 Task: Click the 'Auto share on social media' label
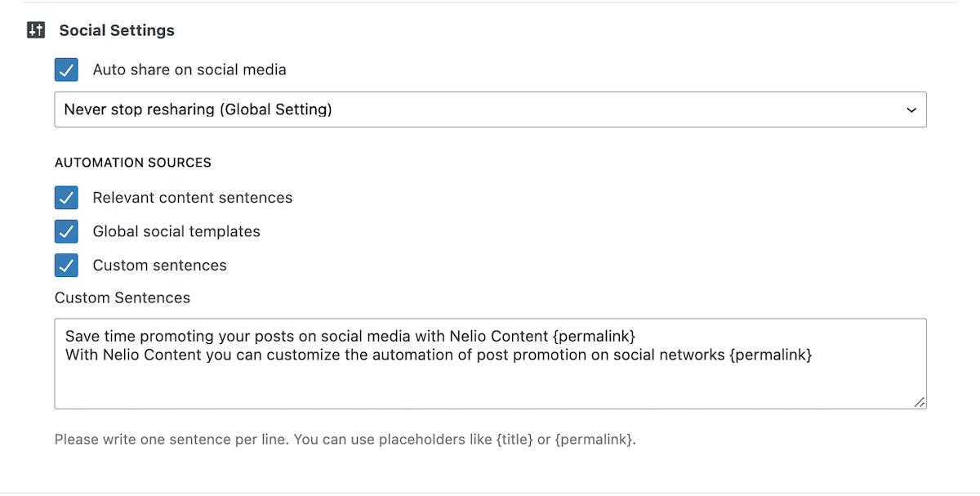[189, 69]
